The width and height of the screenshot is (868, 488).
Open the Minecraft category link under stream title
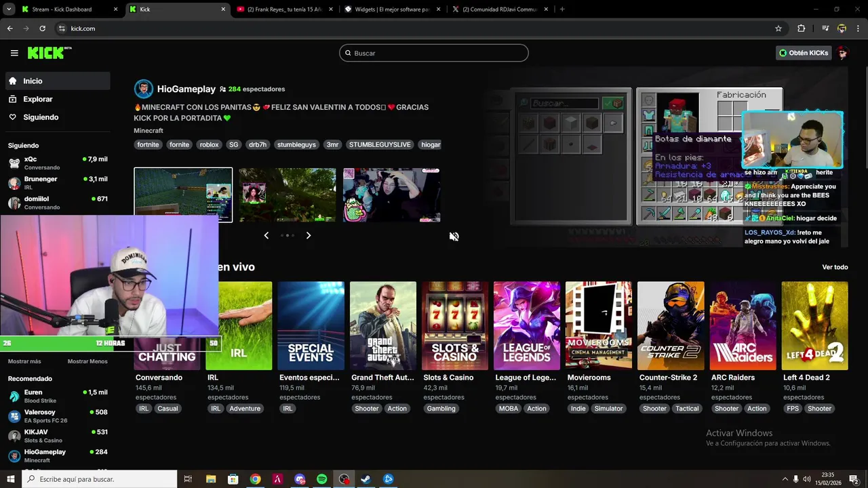click(149, 131)
